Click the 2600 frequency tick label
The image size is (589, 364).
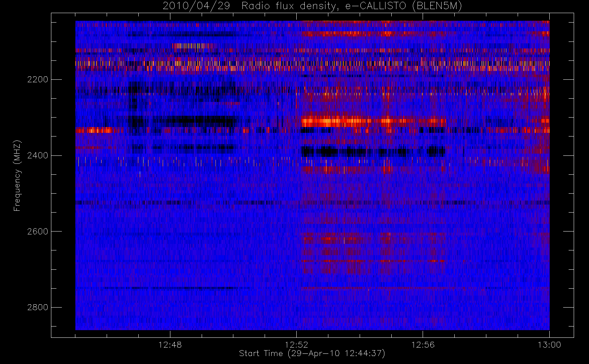37,232
